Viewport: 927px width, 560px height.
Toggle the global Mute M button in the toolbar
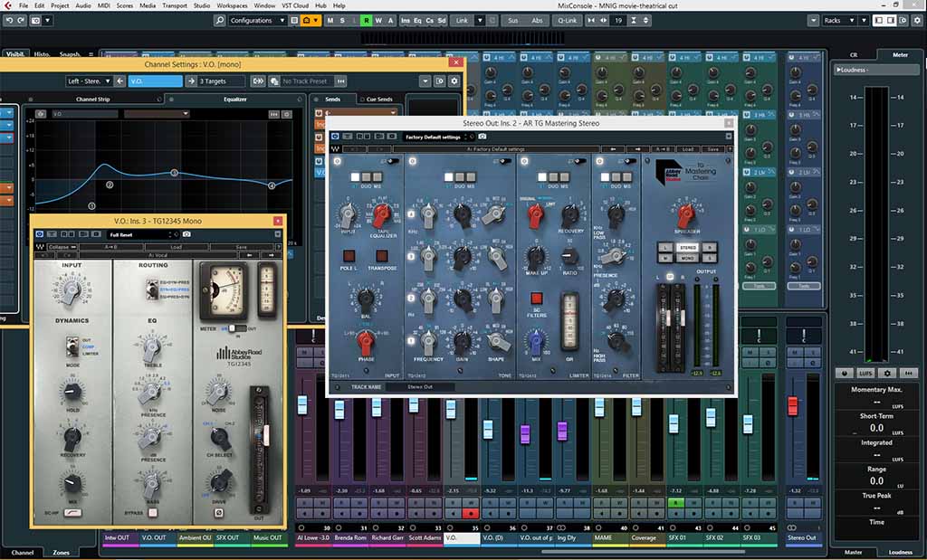[x=330, y=20]
